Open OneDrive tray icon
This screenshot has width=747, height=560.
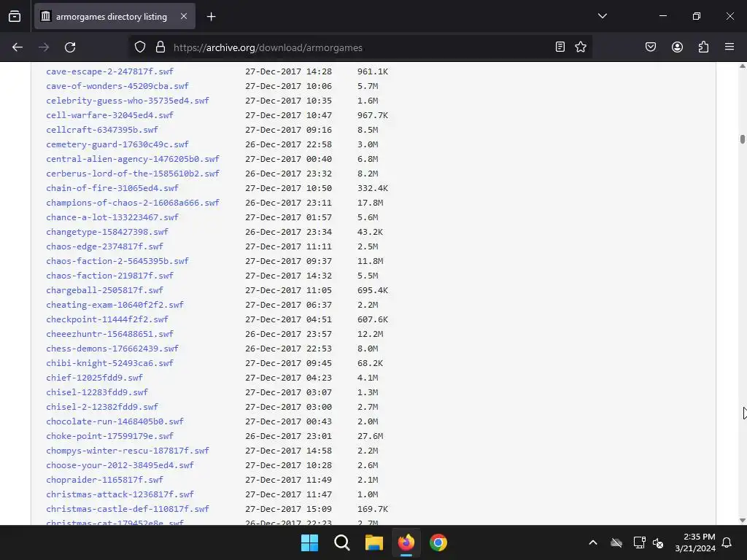(616, 542)
